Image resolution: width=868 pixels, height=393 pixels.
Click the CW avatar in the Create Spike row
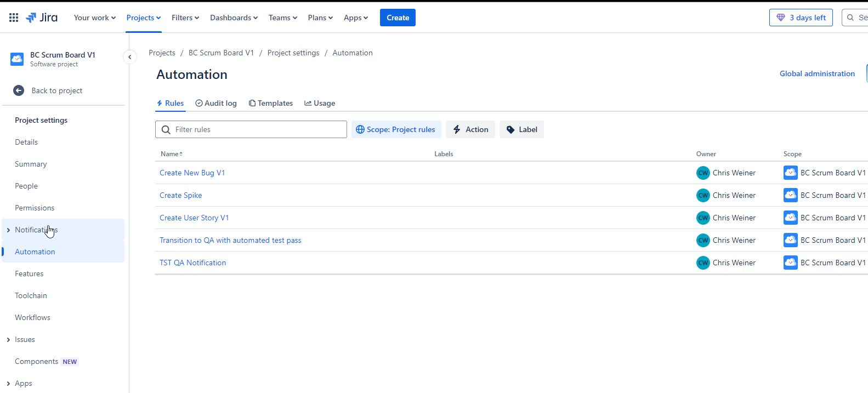703,195
